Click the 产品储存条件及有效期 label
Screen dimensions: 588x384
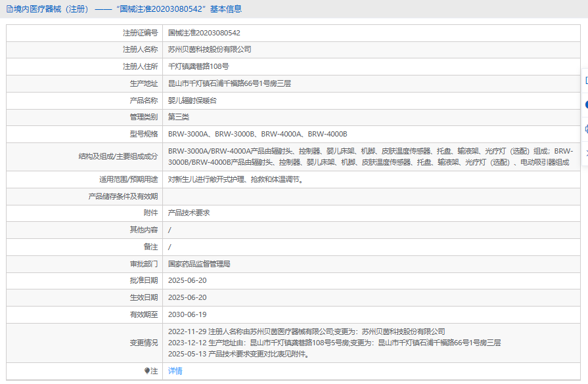123,196
